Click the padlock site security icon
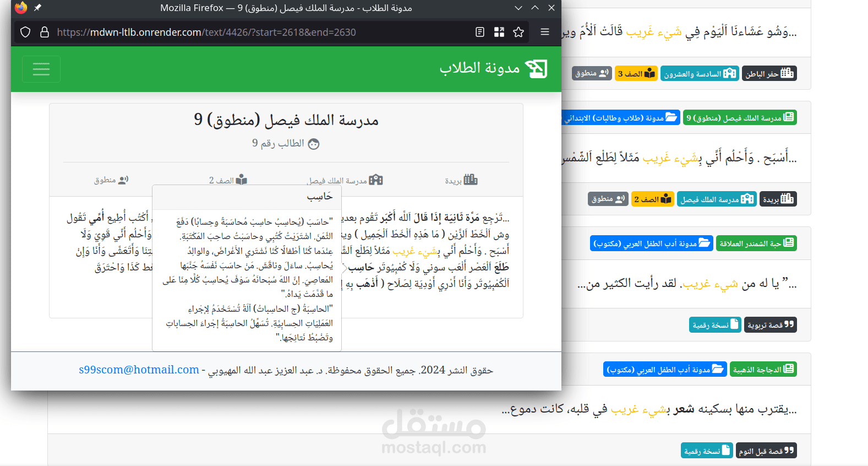 click(x=45, y=32)
